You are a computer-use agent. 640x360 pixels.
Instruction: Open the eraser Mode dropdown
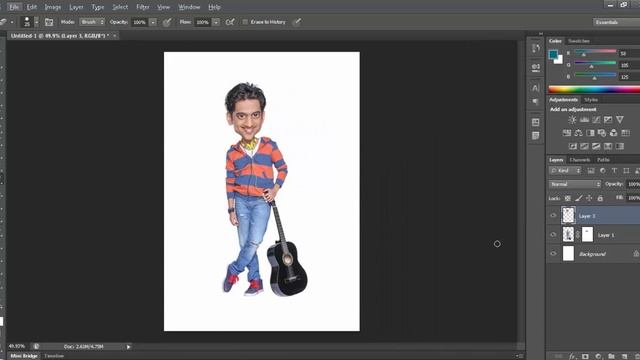pyautogui.click(x=92, y=22)
